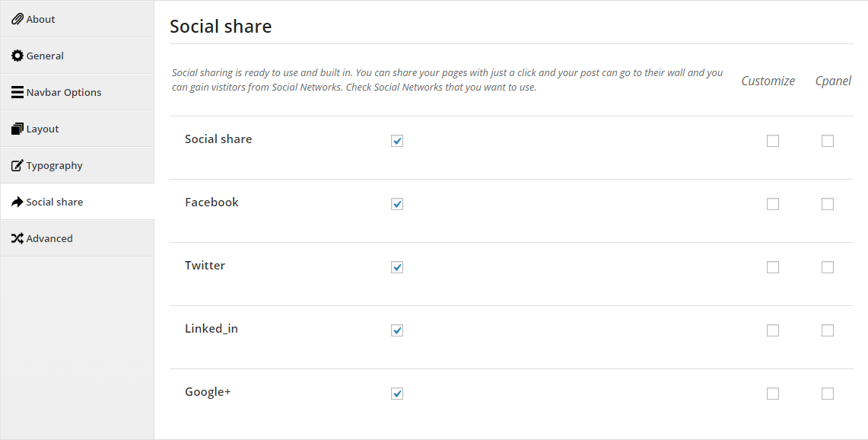Enable Cpanel checkbox for Social share row
The width and height of the screenshot is (868, 440).
point(828,141)
